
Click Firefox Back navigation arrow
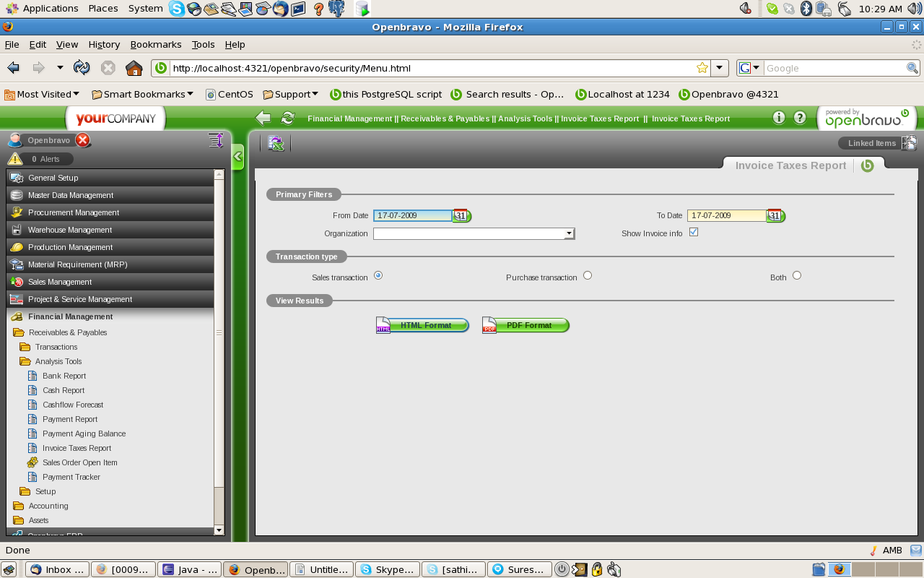tap(13, 68)
